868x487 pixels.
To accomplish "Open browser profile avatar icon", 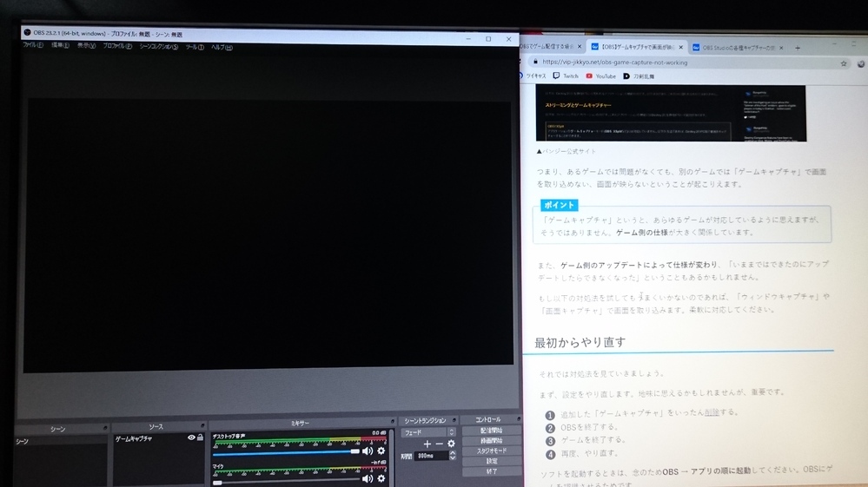I will (x=861, y=64).
